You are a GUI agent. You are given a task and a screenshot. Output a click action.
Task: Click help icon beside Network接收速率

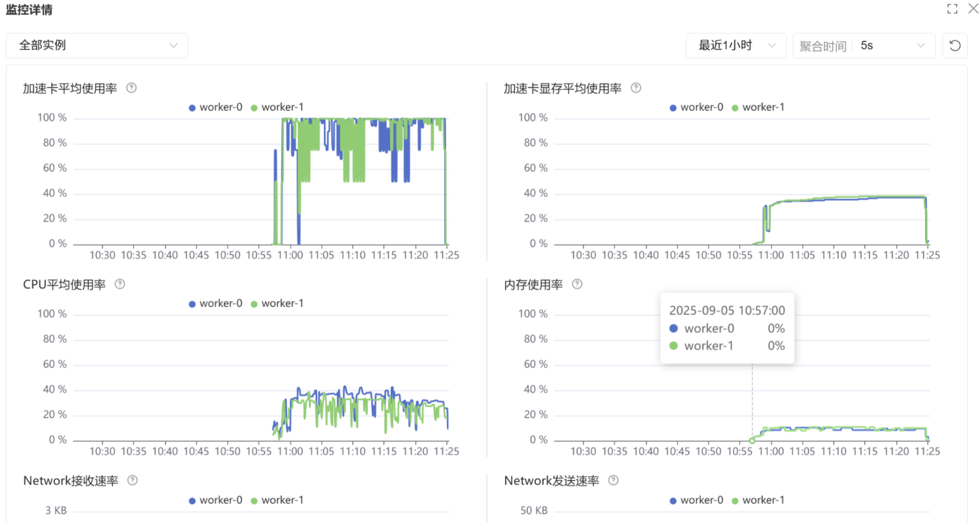(x=132, y=480)
